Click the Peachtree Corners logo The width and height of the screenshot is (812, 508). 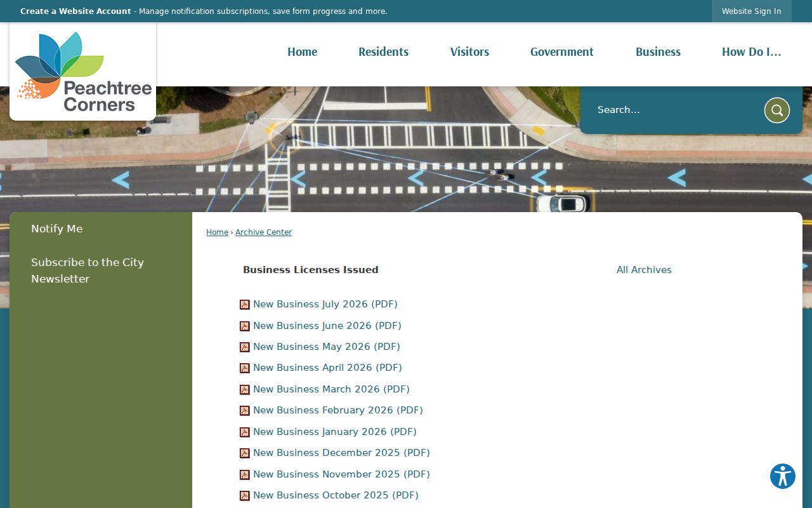[x=83, y=72]
